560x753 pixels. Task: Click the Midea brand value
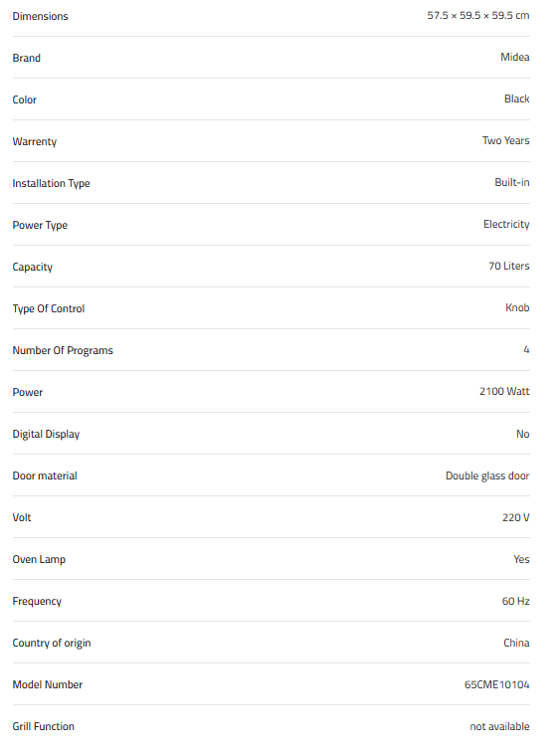[x=515, y=57]
